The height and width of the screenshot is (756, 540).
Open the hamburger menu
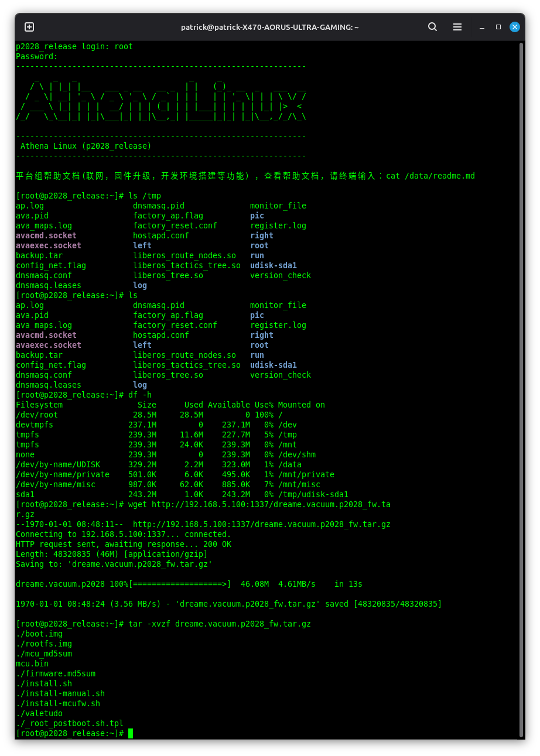coord(456,27)
